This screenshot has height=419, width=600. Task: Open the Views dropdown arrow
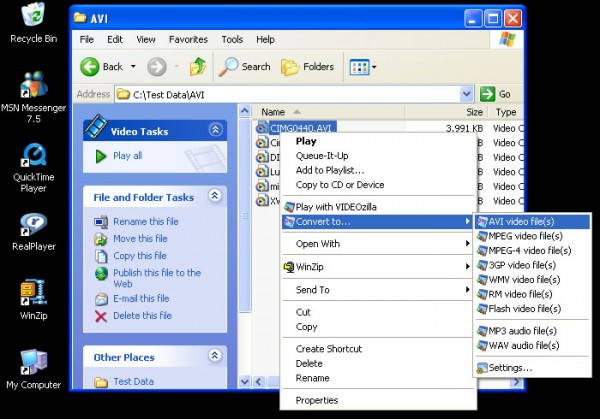click(x=374, y=67)
